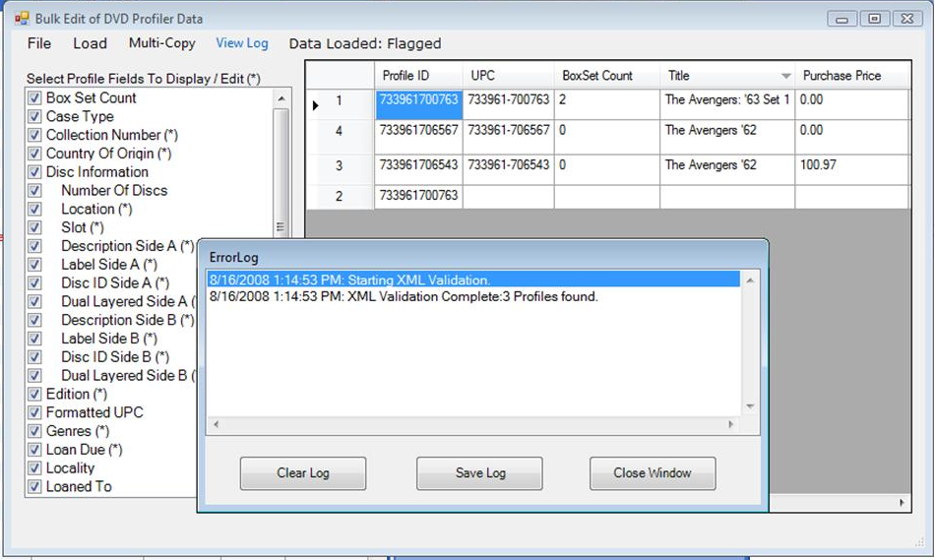Image resolution: width=936 pixels, height=560 pixels.
Task: Toggle the Location (*) checkbox
Action: point(34,209)
